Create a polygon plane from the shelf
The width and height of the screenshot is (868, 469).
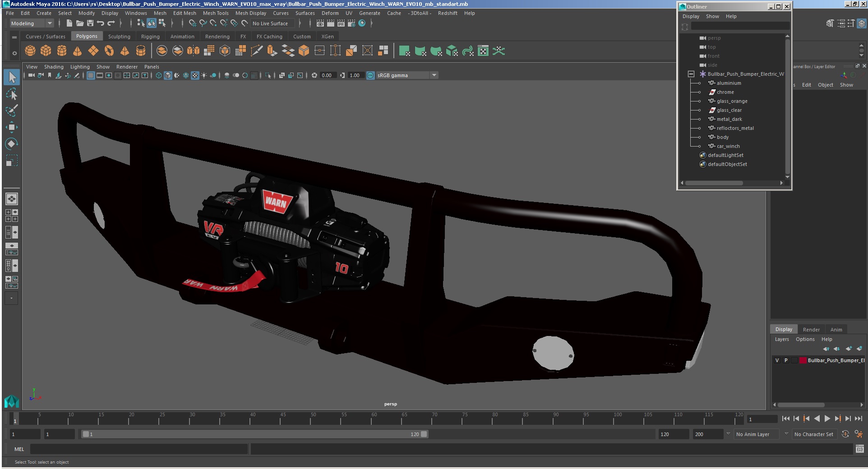click(93, 51)
